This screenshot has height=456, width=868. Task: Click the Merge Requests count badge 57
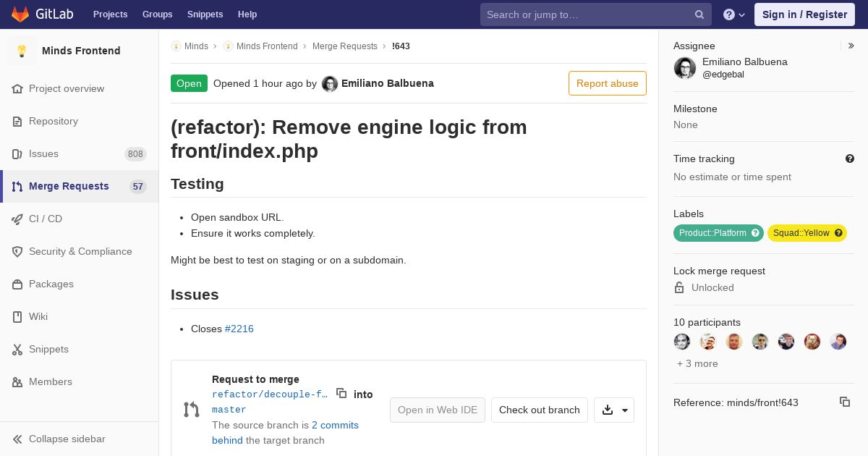(138, 186)
